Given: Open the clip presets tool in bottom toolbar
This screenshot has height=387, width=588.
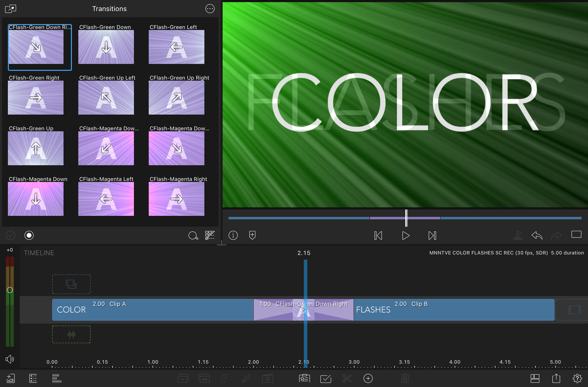Looking at the screenshot, I should (x=304, y=378).
